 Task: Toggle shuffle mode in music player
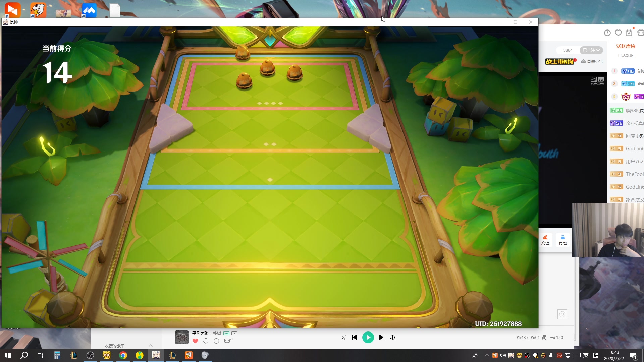click(343, 337)
